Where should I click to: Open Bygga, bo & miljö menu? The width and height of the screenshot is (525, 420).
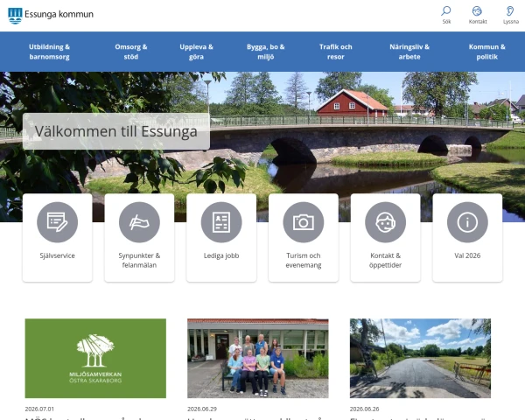click(x=266, y=52)
